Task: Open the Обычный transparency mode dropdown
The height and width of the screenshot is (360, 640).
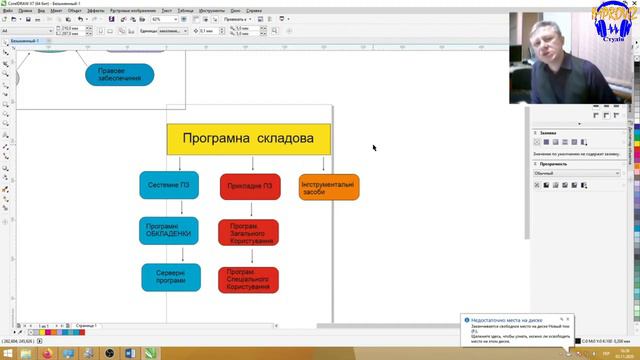Action: [576, 173]
